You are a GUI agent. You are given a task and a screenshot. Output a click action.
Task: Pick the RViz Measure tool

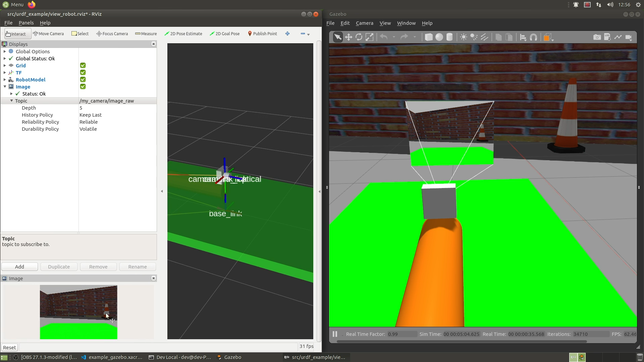click(146, 34)
